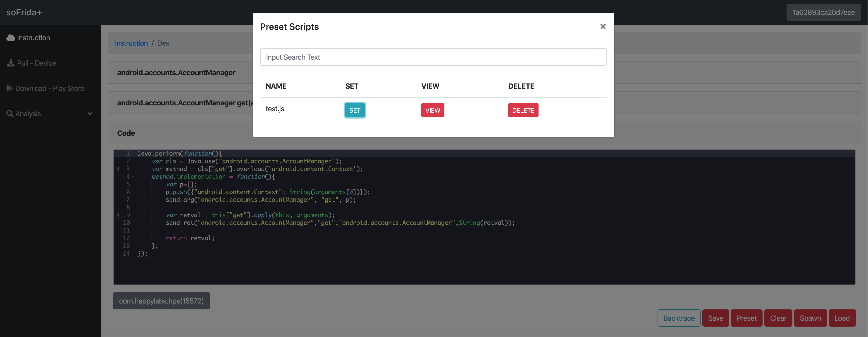
Task: View the test.js preset script
Action: click(x=432, y=110)
